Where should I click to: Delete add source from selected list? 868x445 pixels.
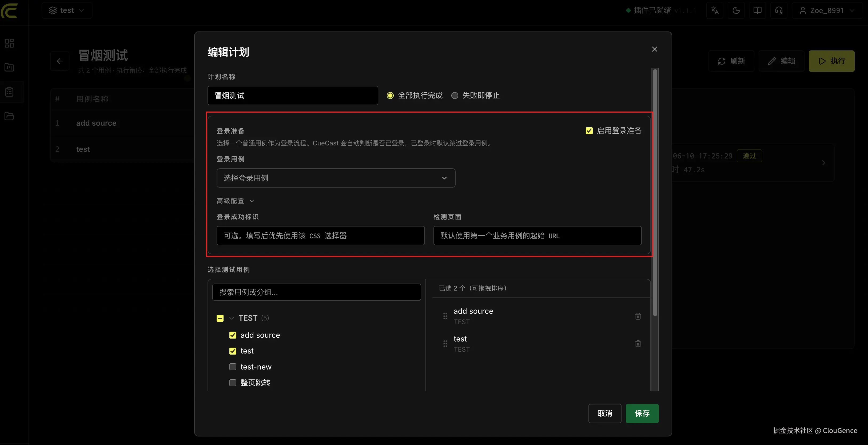[638, 316]
